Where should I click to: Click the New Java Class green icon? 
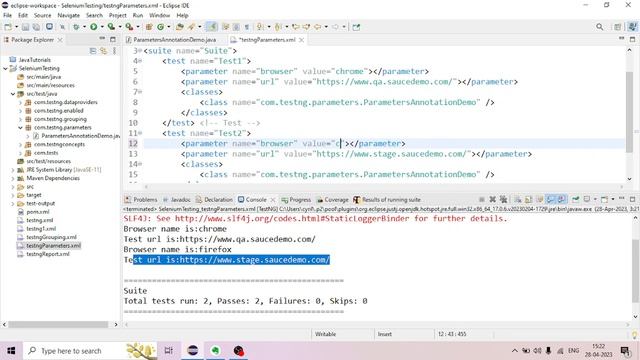[x=160, y=27]
